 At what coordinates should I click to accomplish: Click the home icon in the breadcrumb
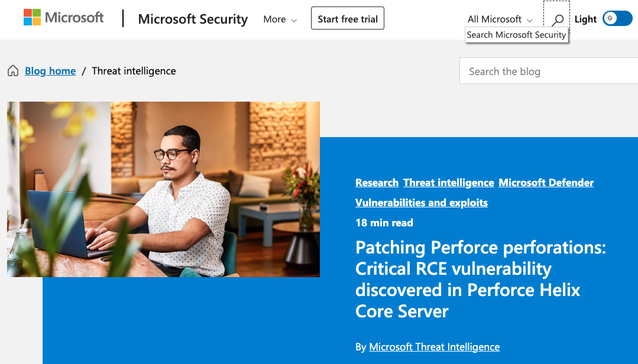pos(13,70)
